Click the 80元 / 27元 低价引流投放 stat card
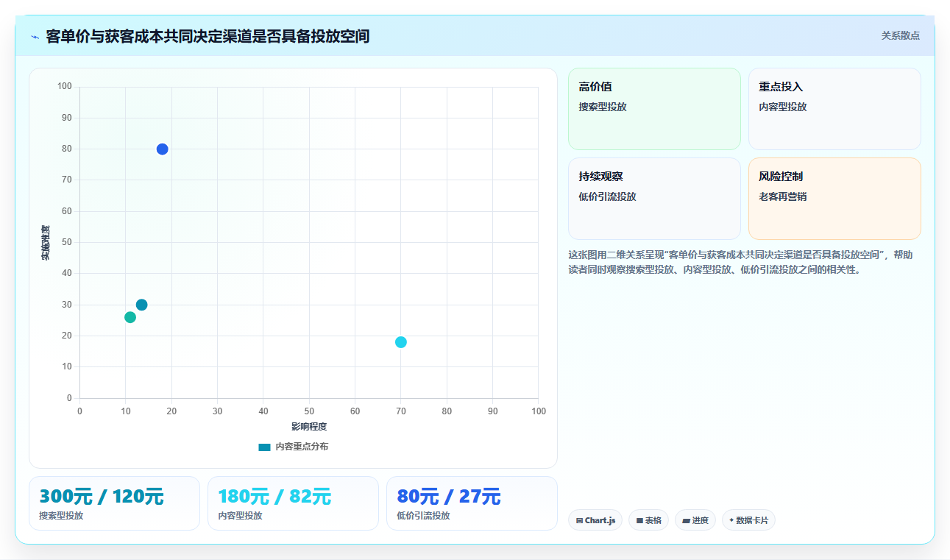The height and width of the screenshot is (560, 950). (472, 503)
